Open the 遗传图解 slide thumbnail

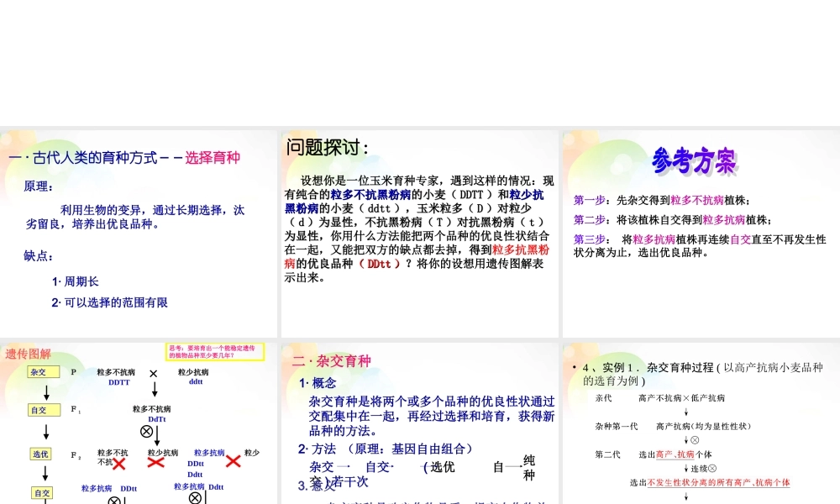point(139,423)
